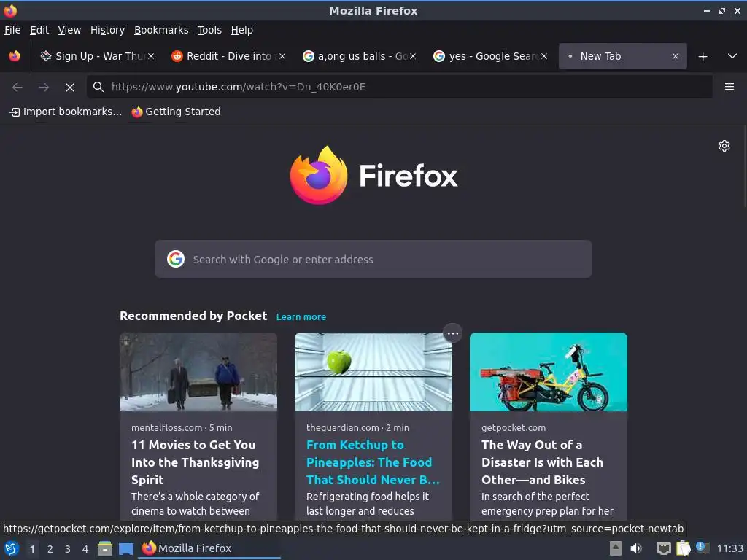Stop loading the page with the X button

coord(70,87)
